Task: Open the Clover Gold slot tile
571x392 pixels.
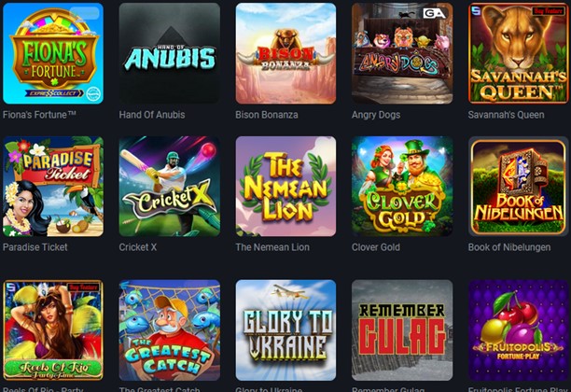Action: tap(402, 186)
